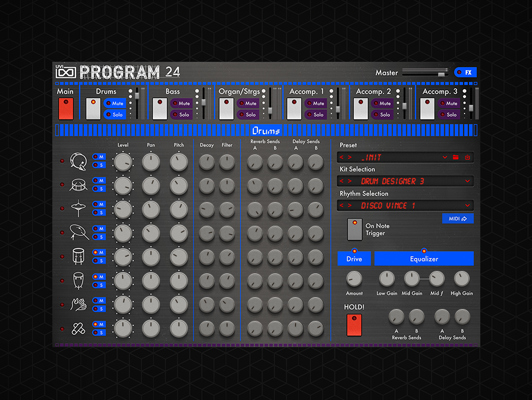Image resolution: width=532 pixels, height=400 pixels.
Task: Select the Accomp. 2 part button
Action: 361,109
